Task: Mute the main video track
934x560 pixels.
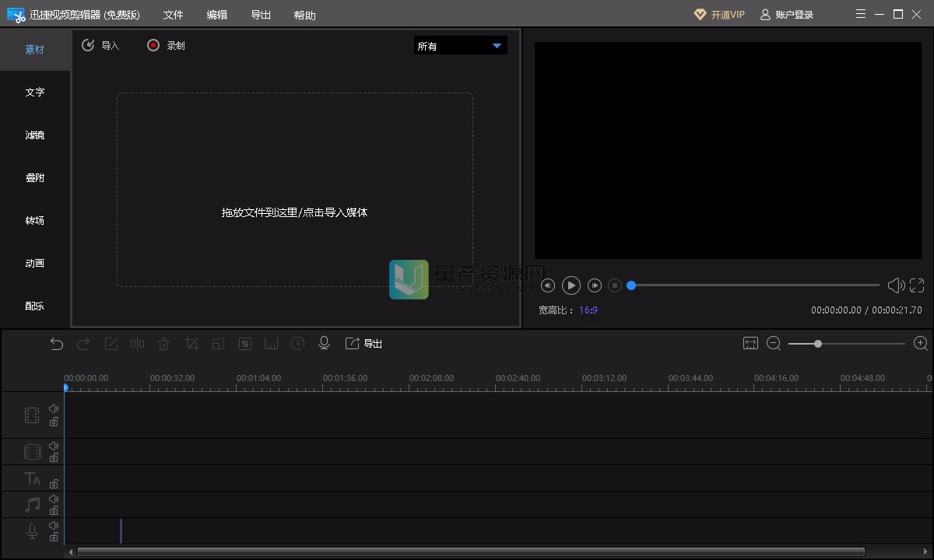Action: [54, 409]
